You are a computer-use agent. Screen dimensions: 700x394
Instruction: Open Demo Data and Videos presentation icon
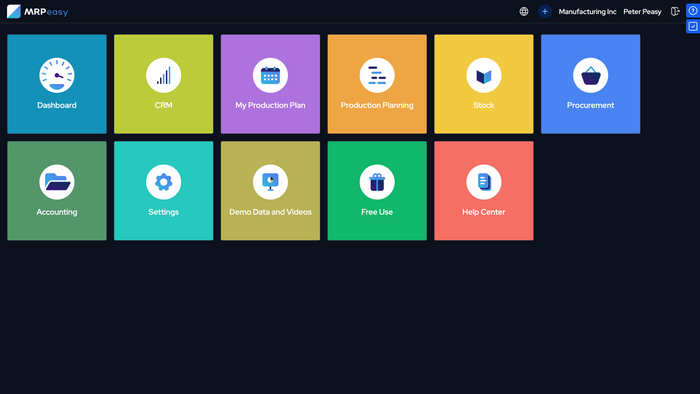pos(270,182)
